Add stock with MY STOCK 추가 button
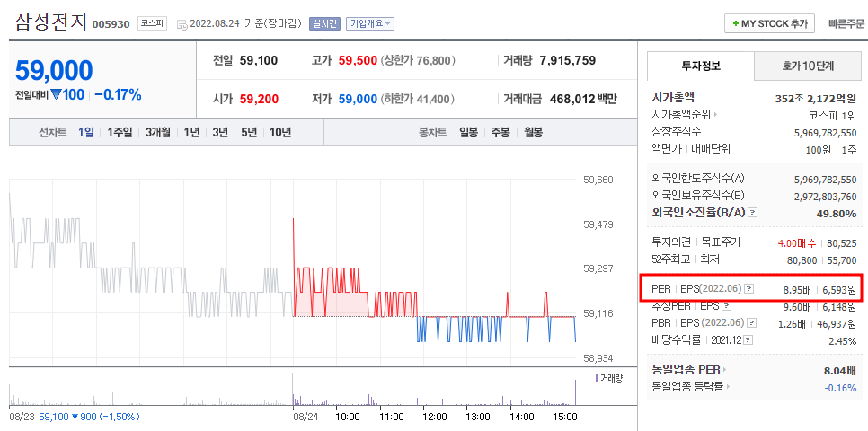Viewport: 868px width, 431px height. coord(769,23)
